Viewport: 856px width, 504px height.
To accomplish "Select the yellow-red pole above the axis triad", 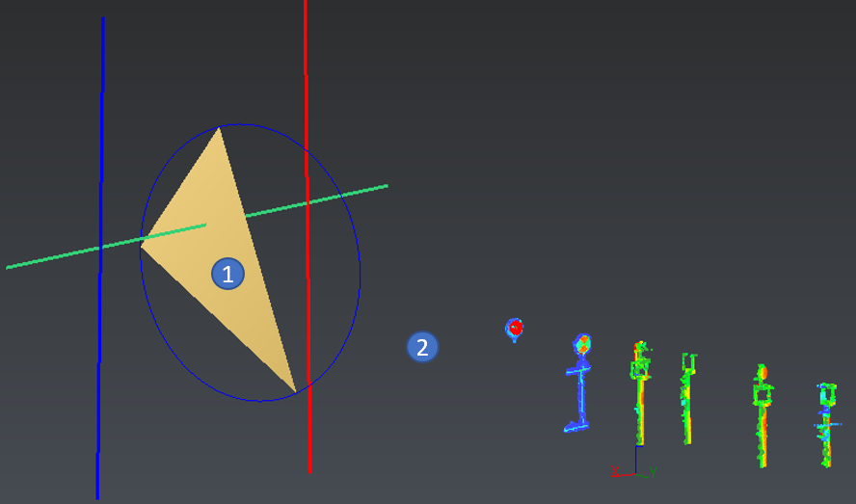I will tap(639, 395).
